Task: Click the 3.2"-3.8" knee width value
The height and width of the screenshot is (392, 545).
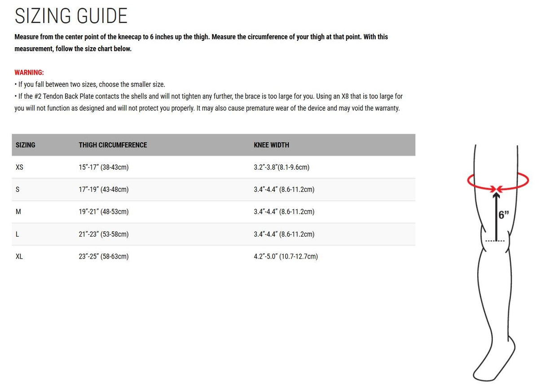Action: (281, 167)
